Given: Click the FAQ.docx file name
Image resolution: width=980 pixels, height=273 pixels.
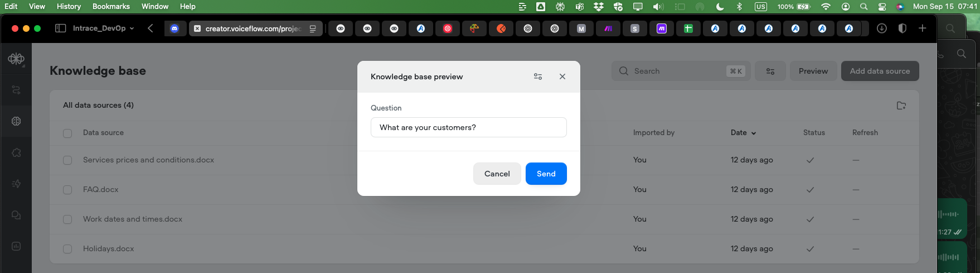Looking at the screenshot, I should click(101, 189).
